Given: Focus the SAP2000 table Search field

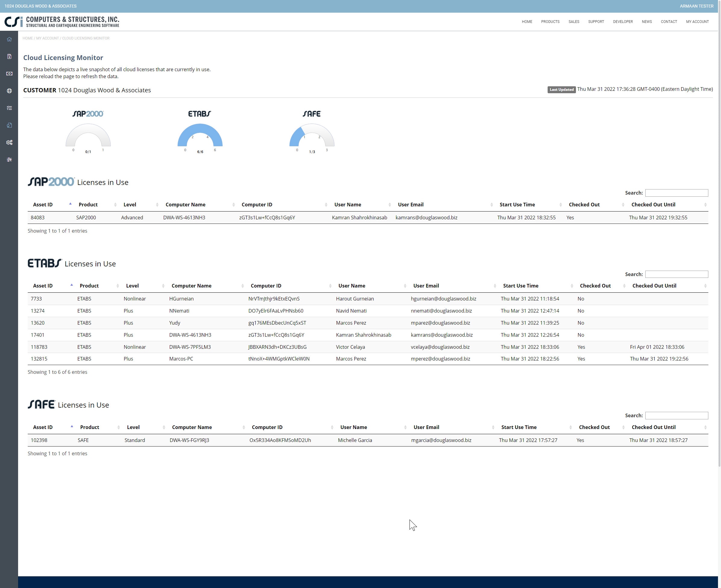Looking at the screenshot, I should [x=676, y=193].
